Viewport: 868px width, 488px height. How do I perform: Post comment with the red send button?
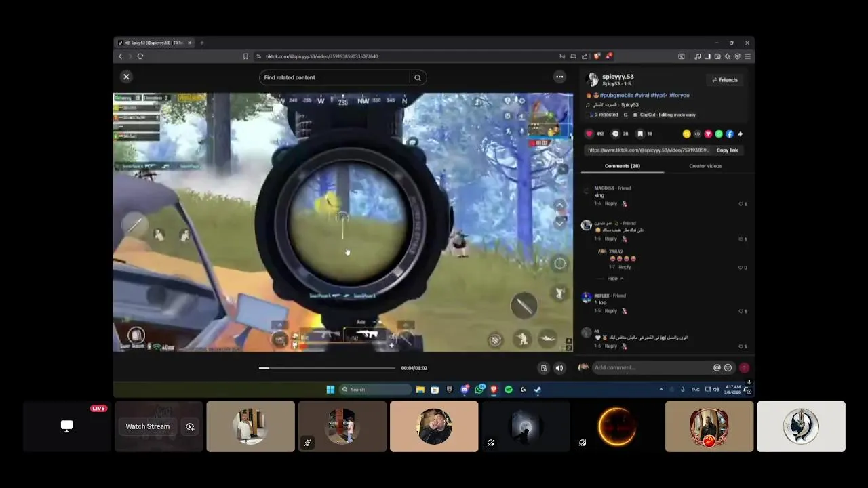[744, 367]
